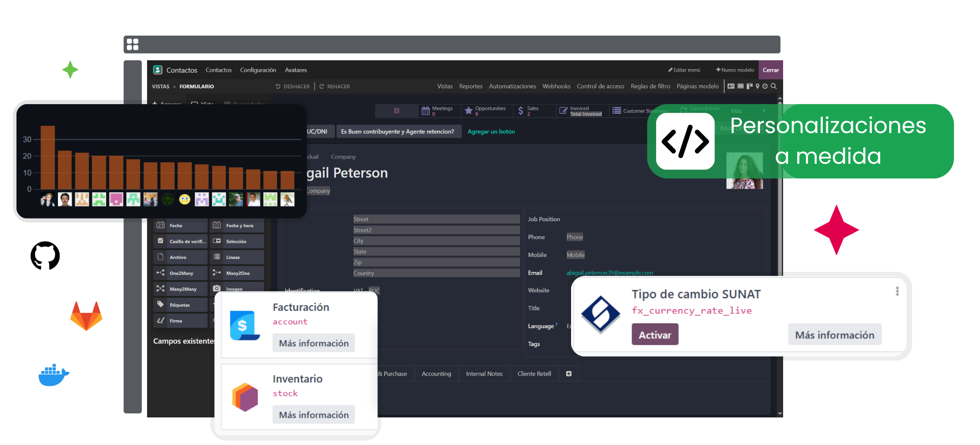Screen dimensions: 980x445
Task: Switch to the Reportes tab
Action: [x=471, y=86]
